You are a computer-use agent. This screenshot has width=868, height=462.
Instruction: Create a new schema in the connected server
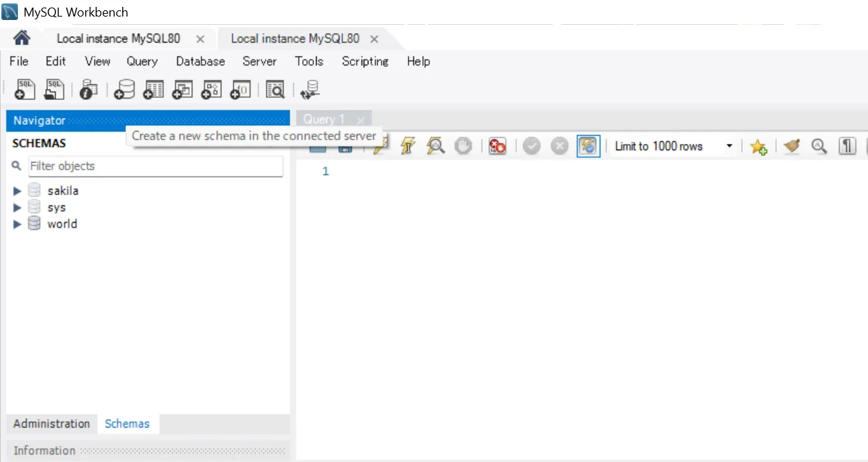click(124, 89)
